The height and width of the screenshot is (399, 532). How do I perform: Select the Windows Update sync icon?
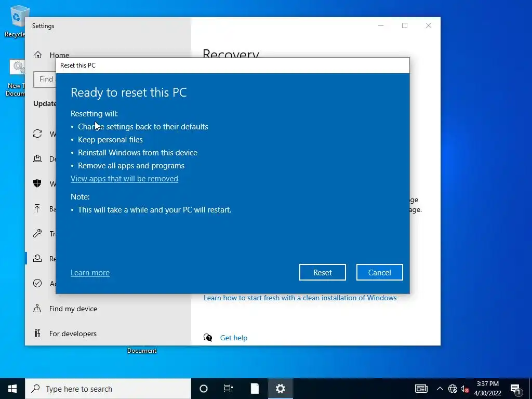pos(37,134)
